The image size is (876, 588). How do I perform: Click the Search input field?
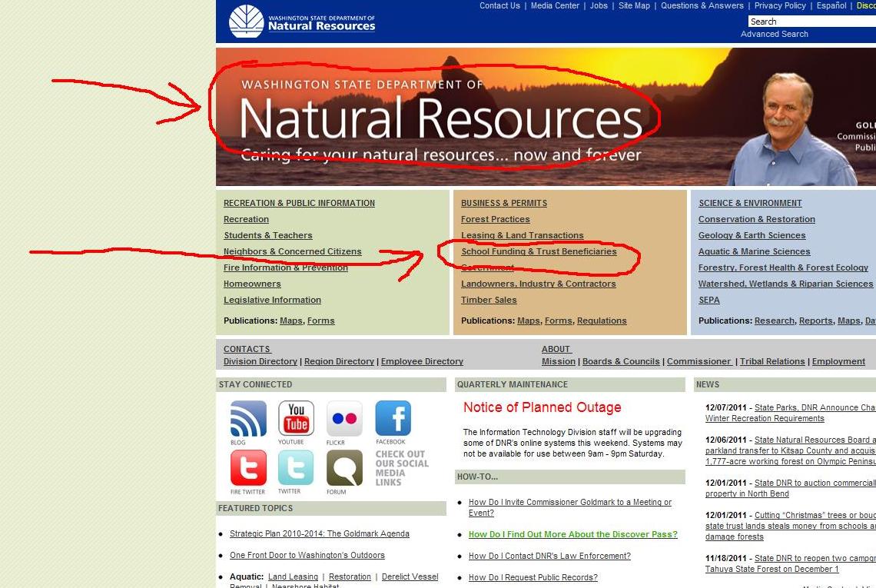[811, 22]
